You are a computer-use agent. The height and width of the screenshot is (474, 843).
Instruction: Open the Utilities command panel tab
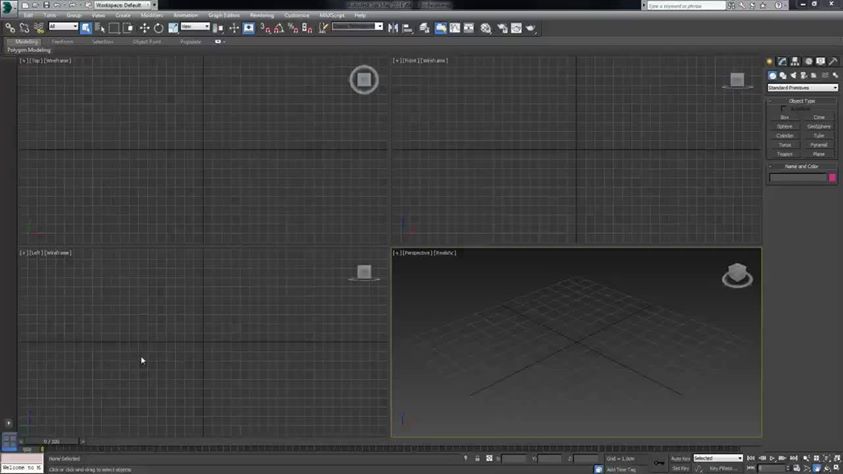(833, 61)
